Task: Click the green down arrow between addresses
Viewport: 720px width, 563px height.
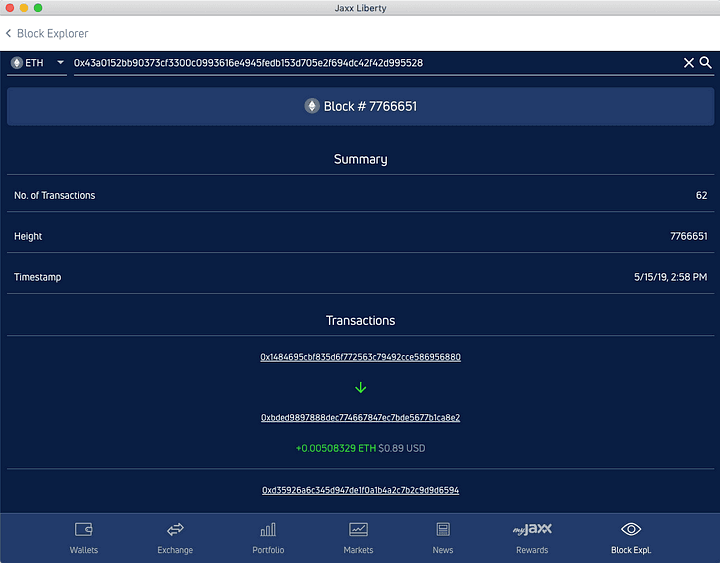Action: [360, 388]
